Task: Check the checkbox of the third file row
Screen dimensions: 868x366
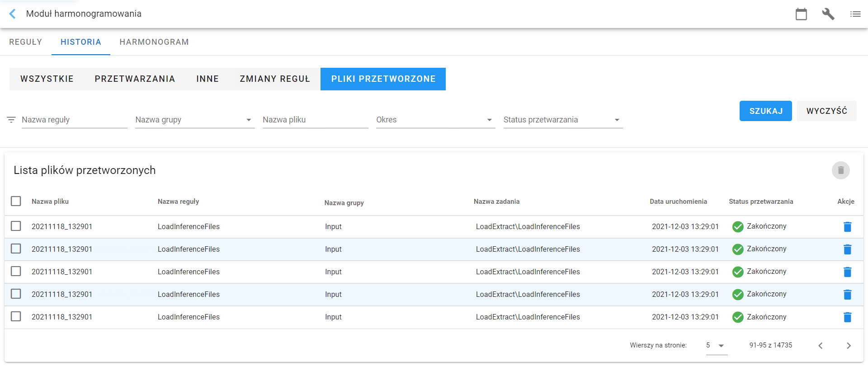Action: click(16, 271)
